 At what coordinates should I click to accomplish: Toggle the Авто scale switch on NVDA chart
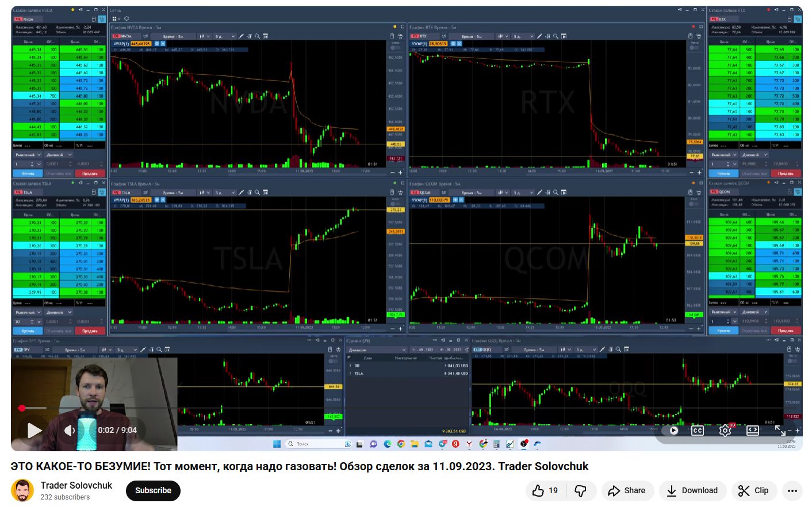396,47
